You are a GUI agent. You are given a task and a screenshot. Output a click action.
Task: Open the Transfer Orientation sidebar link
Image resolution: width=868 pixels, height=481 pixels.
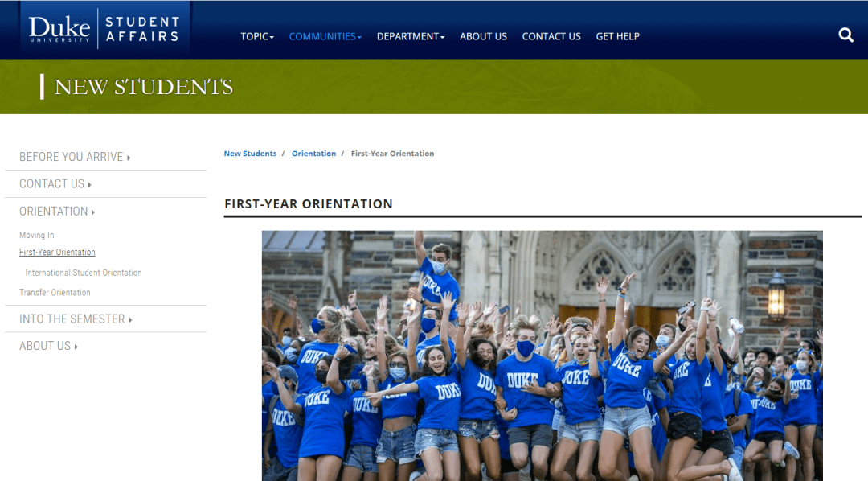55,293
